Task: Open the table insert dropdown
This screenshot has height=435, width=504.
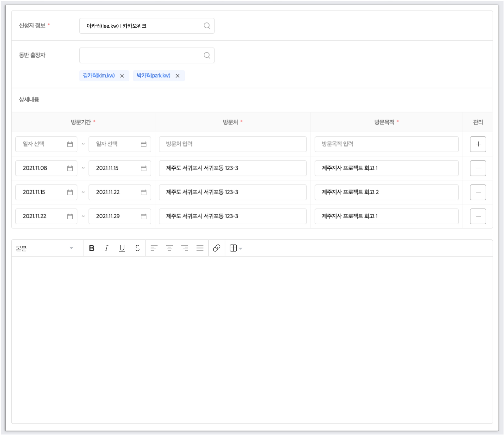Action: point(236,248)
